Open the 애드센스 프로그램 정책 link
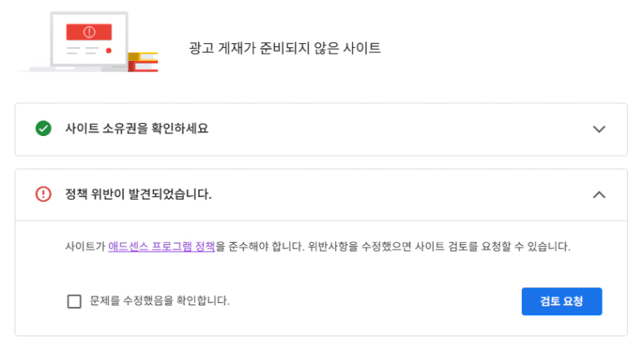Image resolution: width=644 pixels, height=351 pixels. click(162, 246)
